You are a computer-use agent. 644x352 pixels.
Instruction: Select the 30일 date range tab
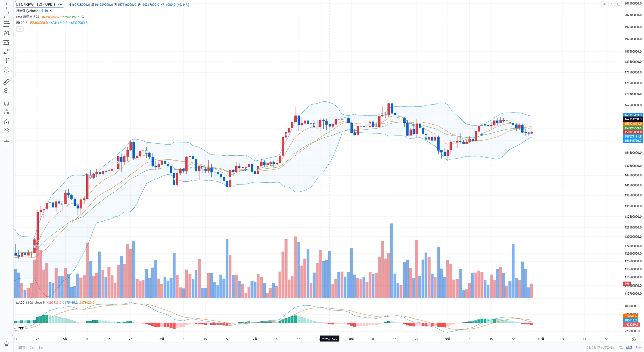click(22, 347)
